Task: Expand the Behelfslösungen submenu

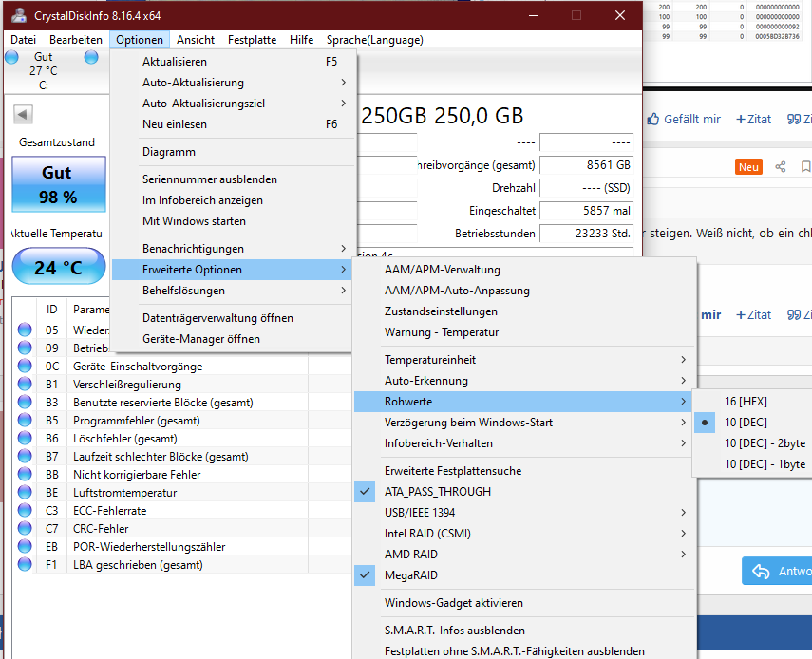Action: point(232,291)
